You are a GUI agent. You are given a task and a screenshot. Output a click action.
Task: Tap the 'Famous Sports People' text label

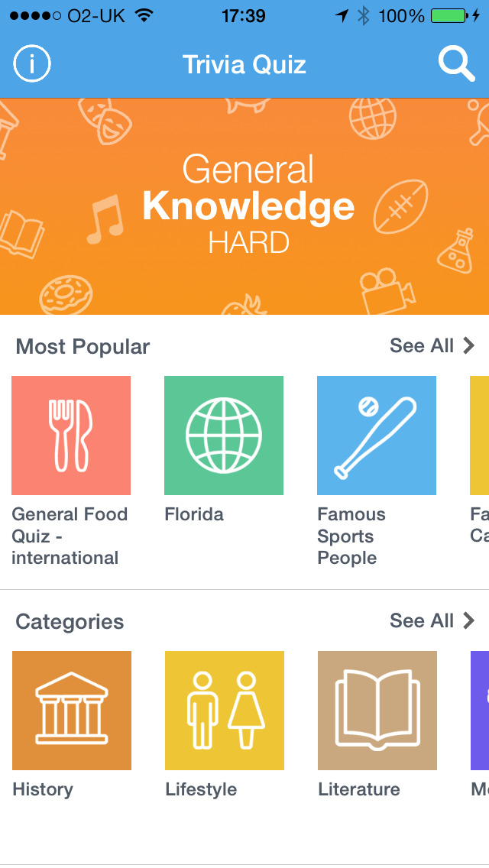click(351, 536)
